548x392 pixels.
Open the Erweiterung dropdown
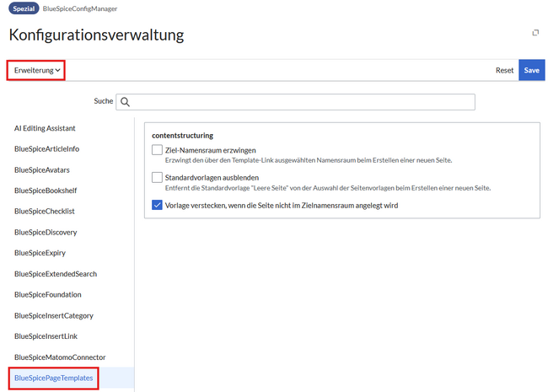click(37, 71)
